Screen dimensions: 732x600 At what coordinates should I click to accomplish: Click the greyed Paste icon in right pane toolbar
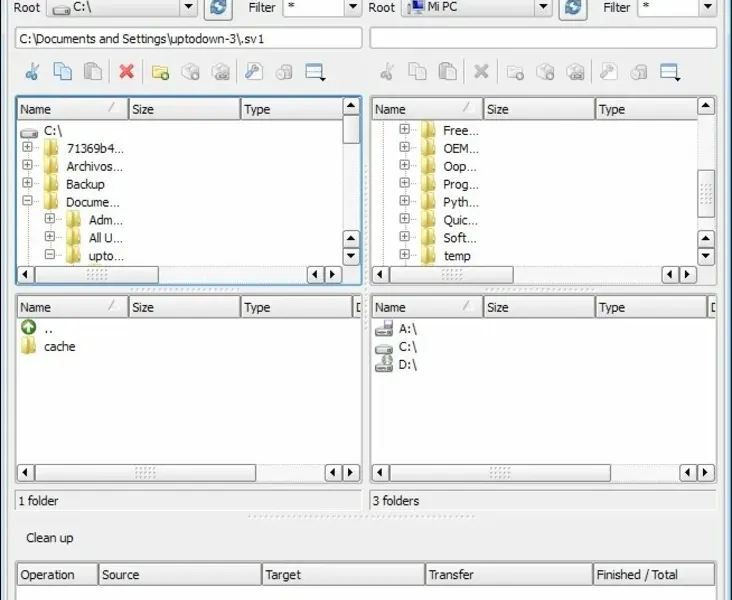(448, 72)
